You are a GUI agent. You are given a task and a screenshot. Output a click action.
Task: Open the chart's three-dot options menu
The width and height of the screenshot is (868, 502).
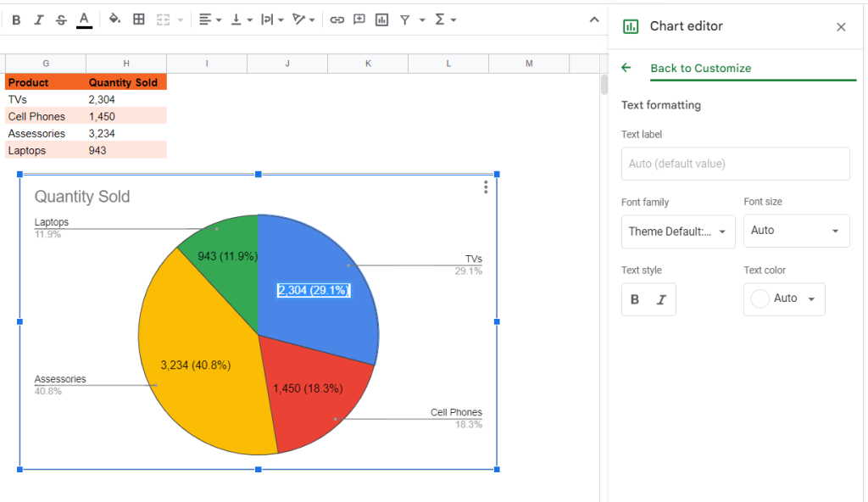pyautogui.click(x=486, y=187)
